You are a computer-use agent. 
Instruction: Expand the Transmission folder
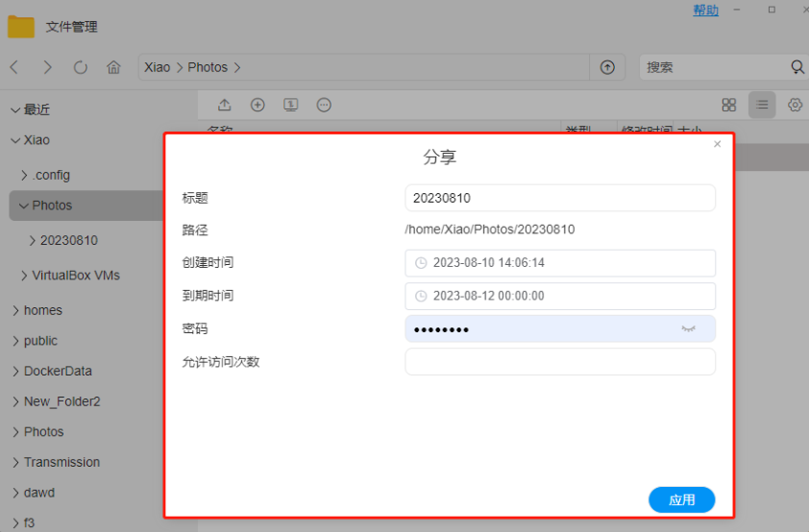15,463
